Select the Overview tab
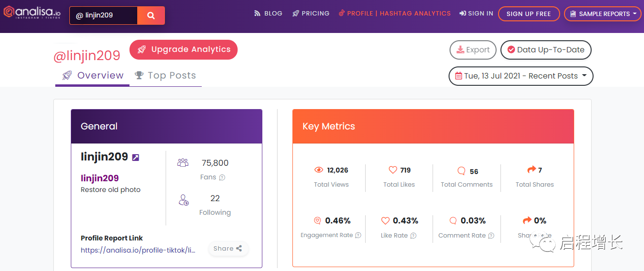This screenshot has height=271, width=644. tap(93, 76)
